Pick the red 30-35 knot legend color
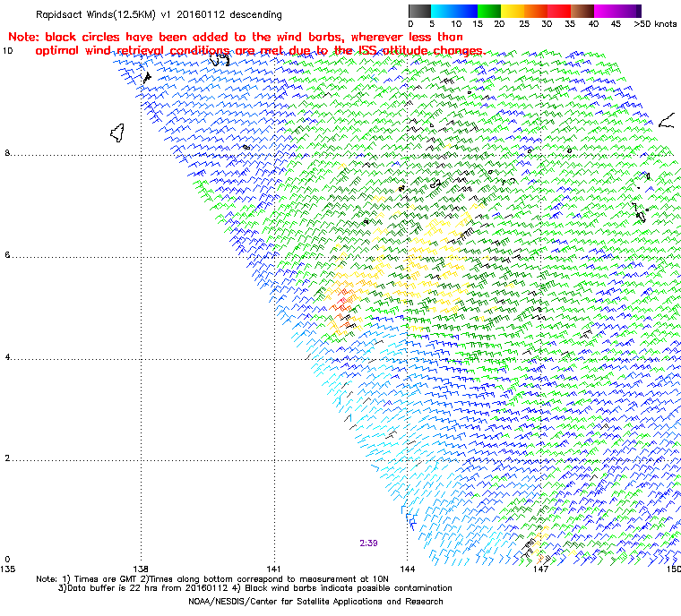 [x=559, y=11]
